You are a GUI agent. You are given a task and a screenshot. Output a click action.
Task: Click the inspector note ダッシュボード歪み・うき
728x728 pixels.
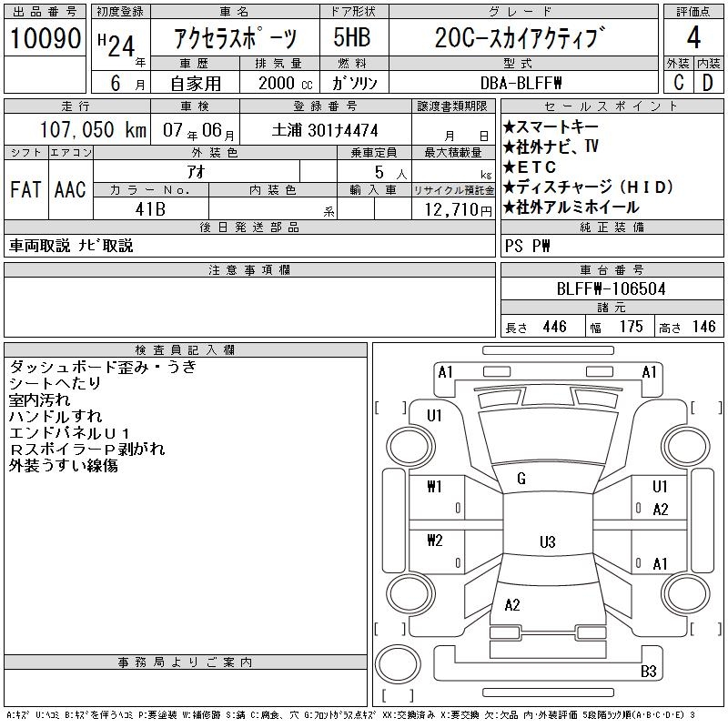[x=103, y=367]
